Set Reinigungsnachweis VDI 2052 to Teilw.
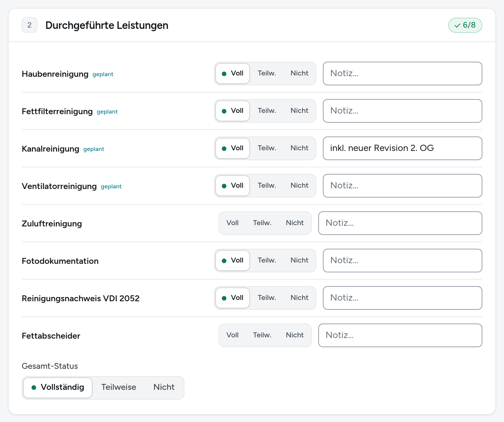Screen dimensions: 504x422 (267, 298)
